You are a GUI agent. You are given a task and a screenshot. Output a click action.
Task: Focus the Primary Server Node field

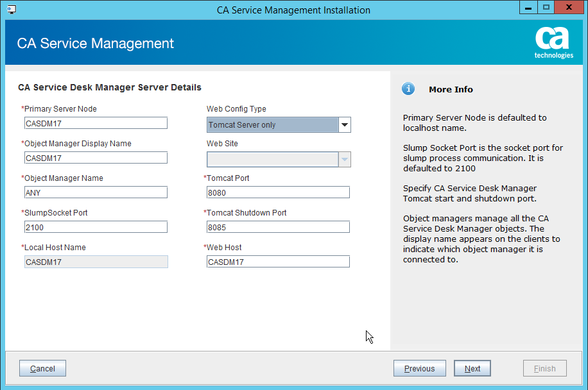tap(96, 123)
